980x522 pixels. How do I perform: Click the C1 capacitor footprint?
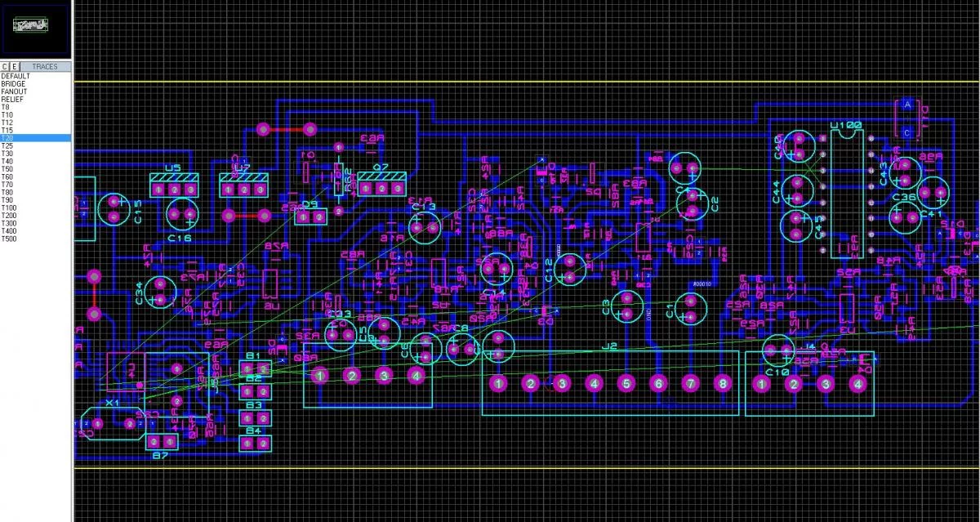690,309
